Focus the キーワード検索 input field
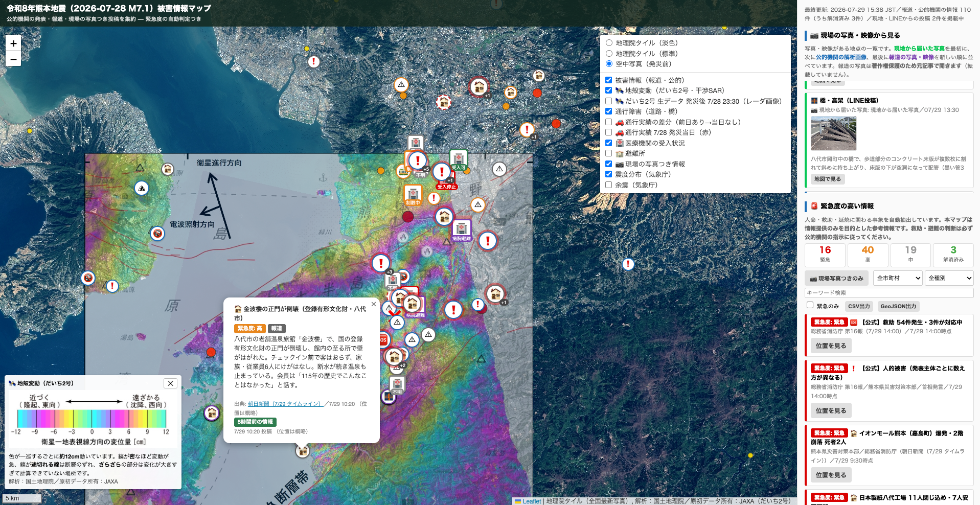This screenshot has height=505, width=980. (x=889, y=293)
